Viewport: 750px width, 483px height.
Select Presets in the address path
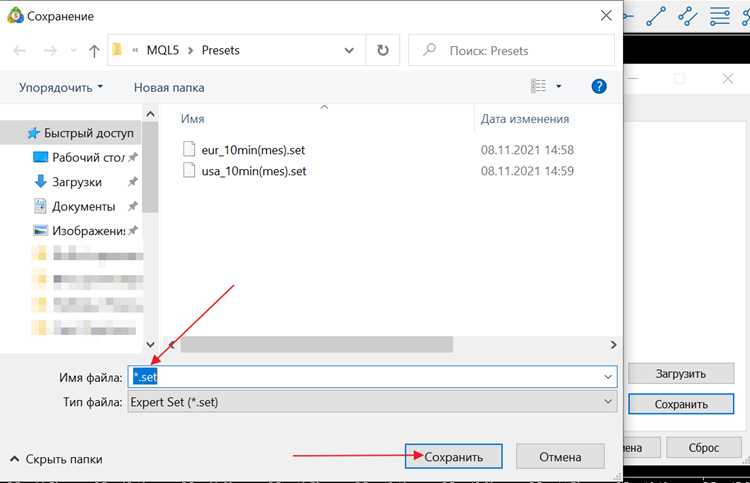tap(221, 50)
